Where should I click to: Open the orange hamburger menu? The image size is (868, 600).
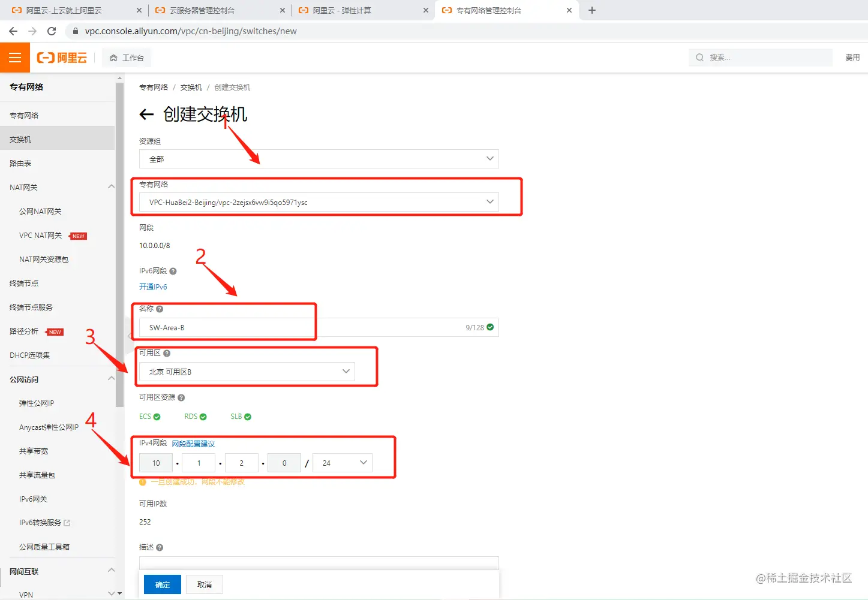tap(14, 58)
